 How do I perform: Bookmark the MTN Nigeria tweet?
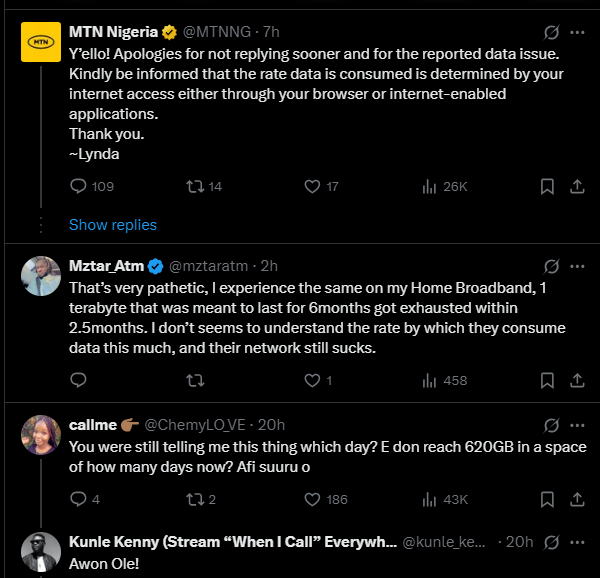[x=547, y=186]
